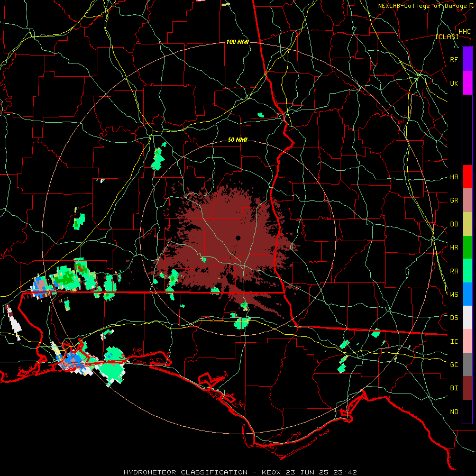Image resolution: width=476 pixels, height=476 pixels.
Task: Click the RA legend label
Action: pos(454,271)
